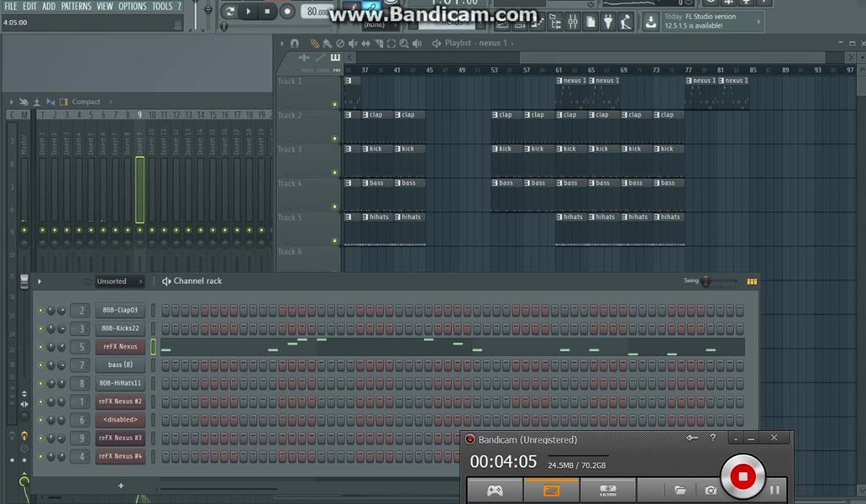Start playback with the play button
This screenshot has height=504, width=866.
pyautogui.click(x=249, y=11)
